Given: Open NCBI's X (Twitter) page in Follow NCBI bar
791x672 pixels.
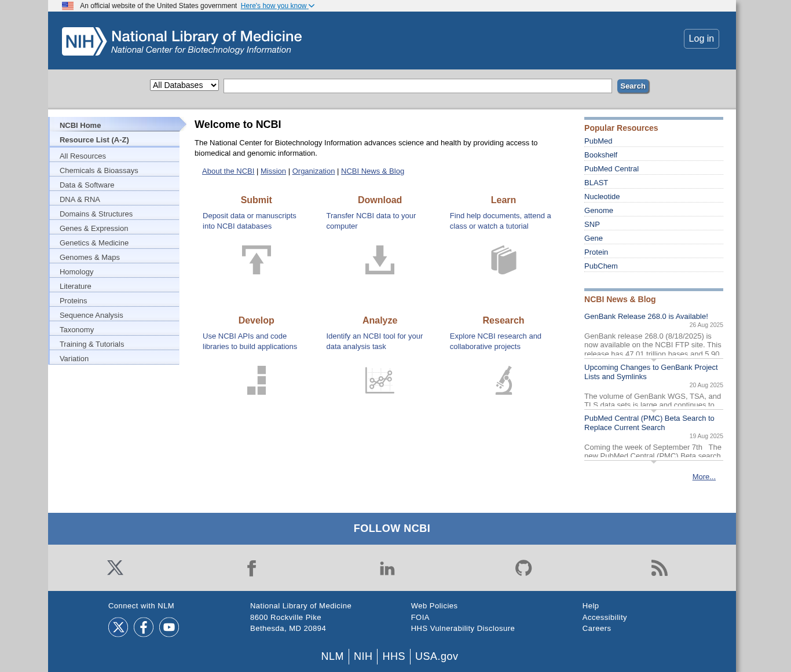Looking at the screenshot, I should [115, 568].
